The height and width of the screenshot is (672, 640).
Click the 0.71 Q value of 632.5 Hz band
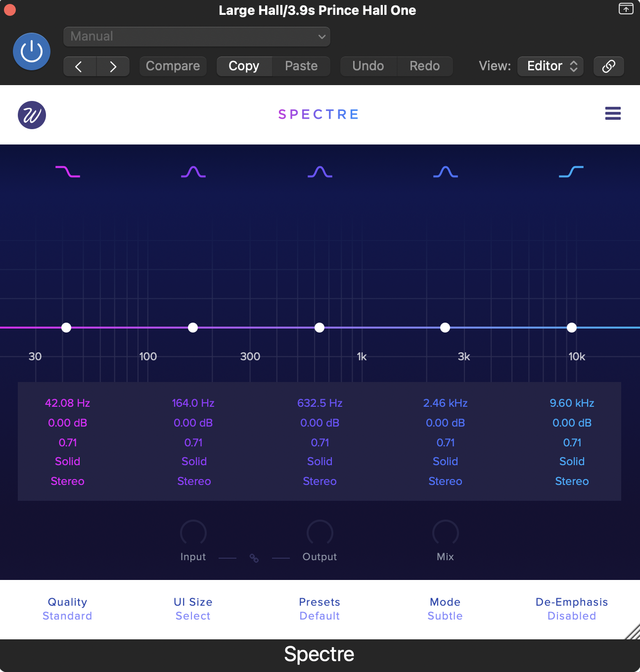(320, 443)
